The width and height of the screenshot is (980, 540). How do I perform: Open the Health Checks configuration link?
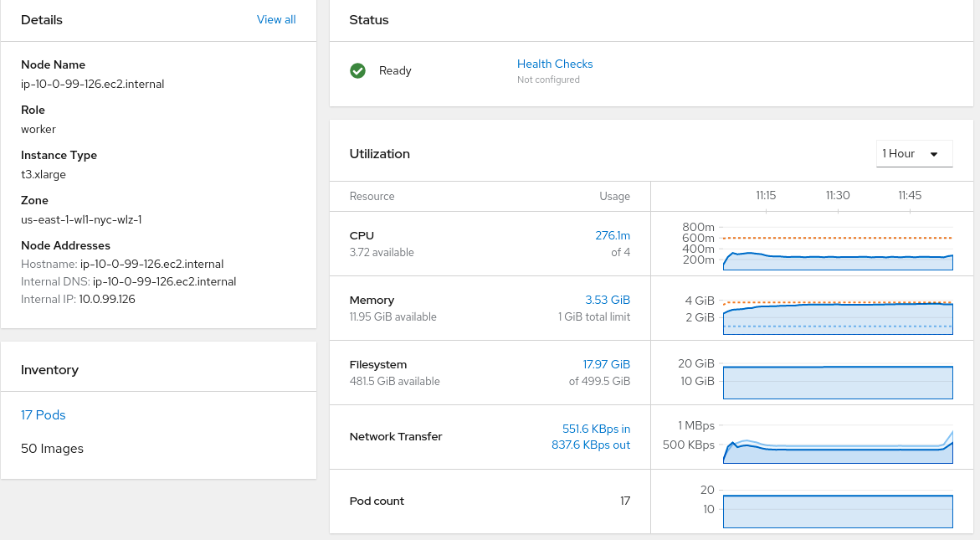(555, 64)
